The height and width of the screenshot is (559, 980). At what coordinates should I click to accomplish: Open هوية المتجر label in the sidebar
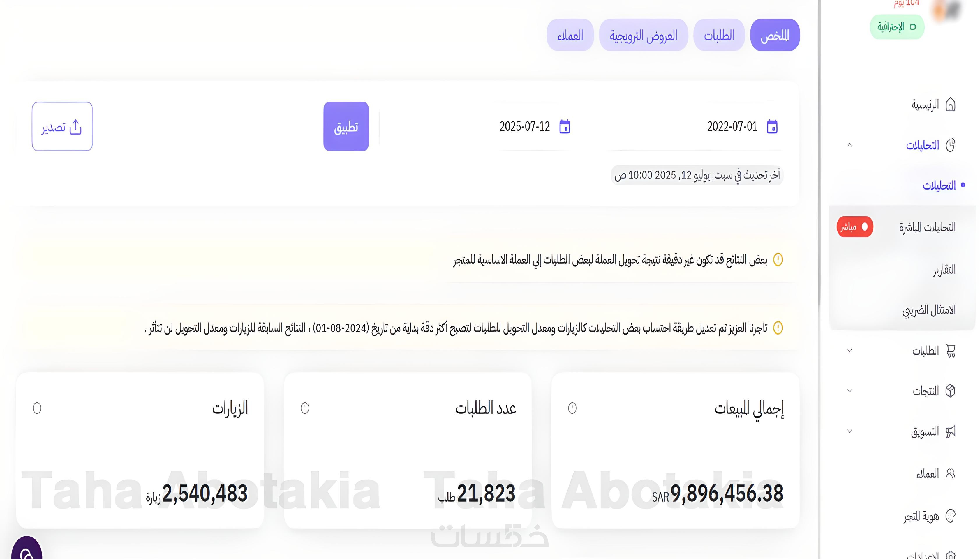pyautogui.click(x=921, y=516)
